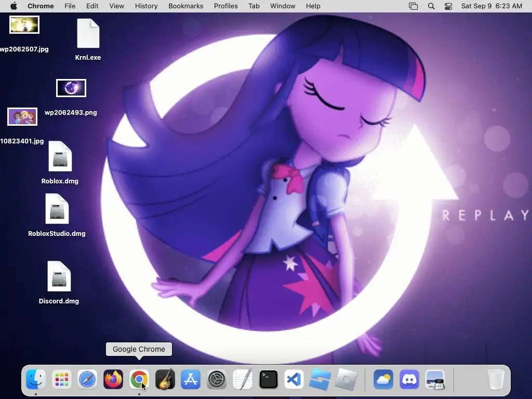Viewport: 532px width, 399px height.
Task: Open Preview app in the dock
Action: (x=435, y=379)
